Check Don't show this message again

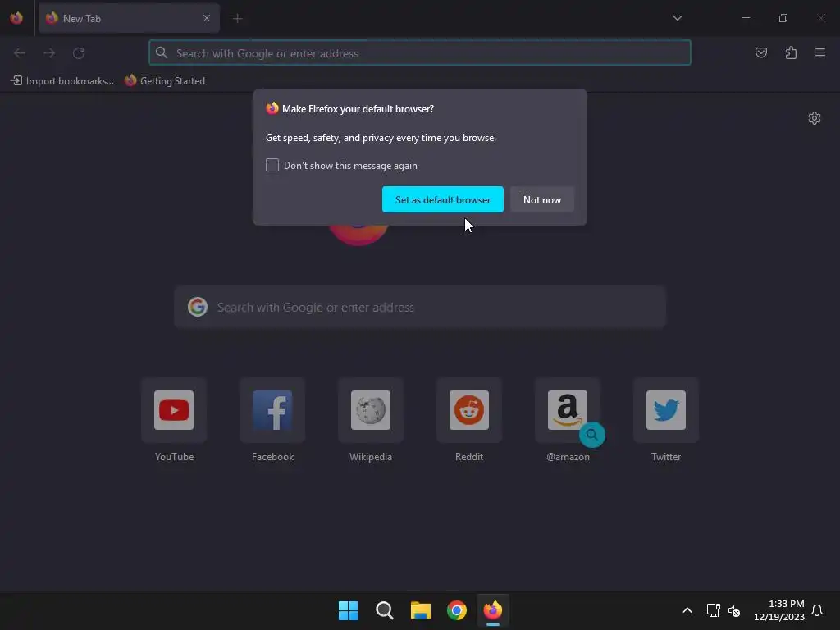[x=272, y=165]
